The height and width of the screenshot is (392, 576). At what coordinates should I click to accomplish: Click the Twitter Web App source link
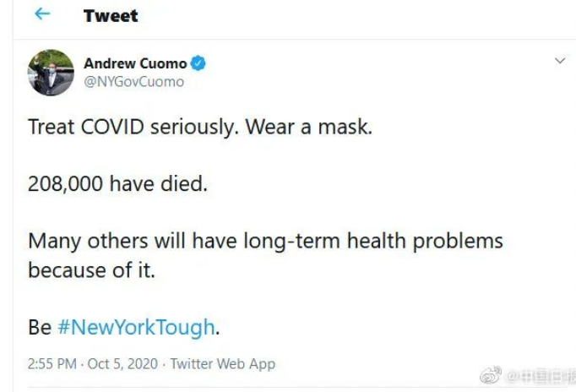click(x=223, y=364)
